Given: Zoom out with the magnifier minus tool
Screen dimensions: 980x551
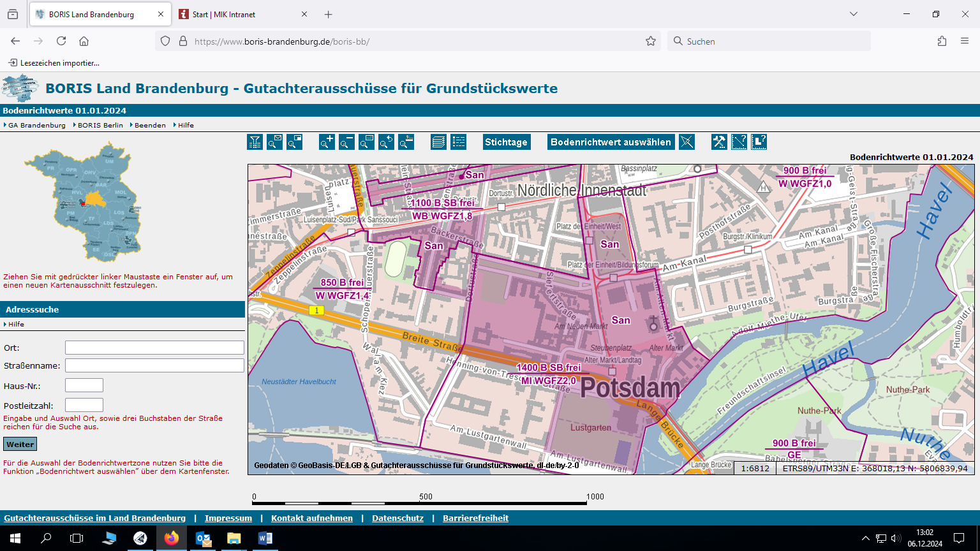Looking at the screenshot, I should pos(346,142).
